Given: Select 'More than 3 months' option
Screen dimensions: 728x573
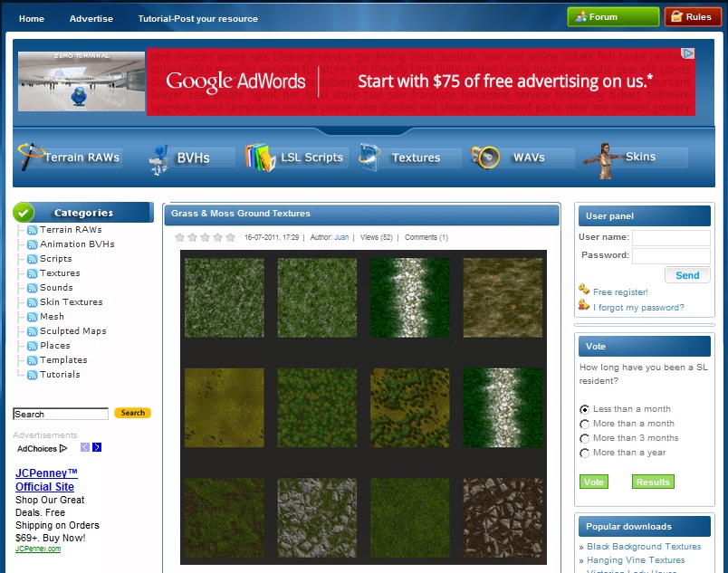Looking at the screenshot, I should point(584,438).
